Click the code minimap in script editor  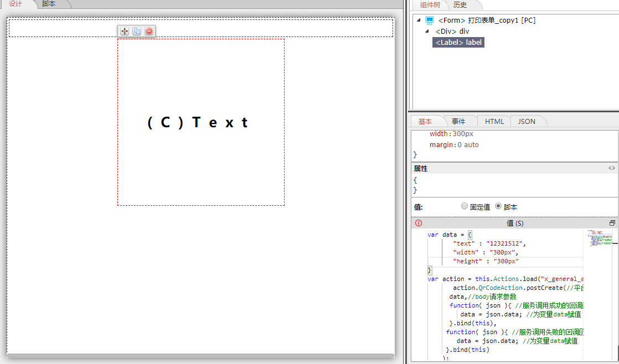(x=599, y=239)
